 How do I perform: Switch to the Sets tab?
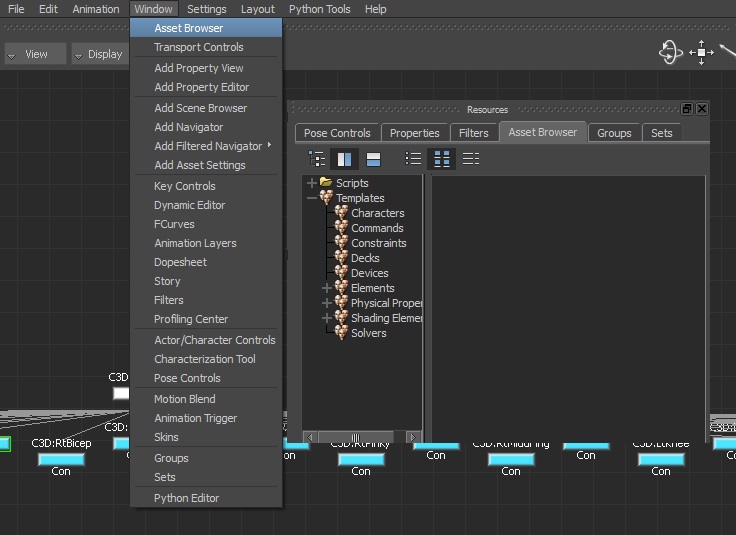661,133
